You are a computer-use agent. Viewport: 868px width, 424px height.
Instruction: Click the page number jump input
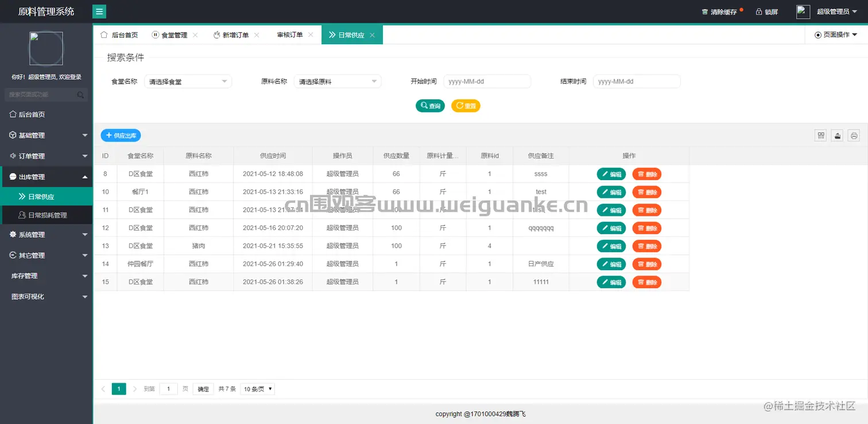pos(168,389)
